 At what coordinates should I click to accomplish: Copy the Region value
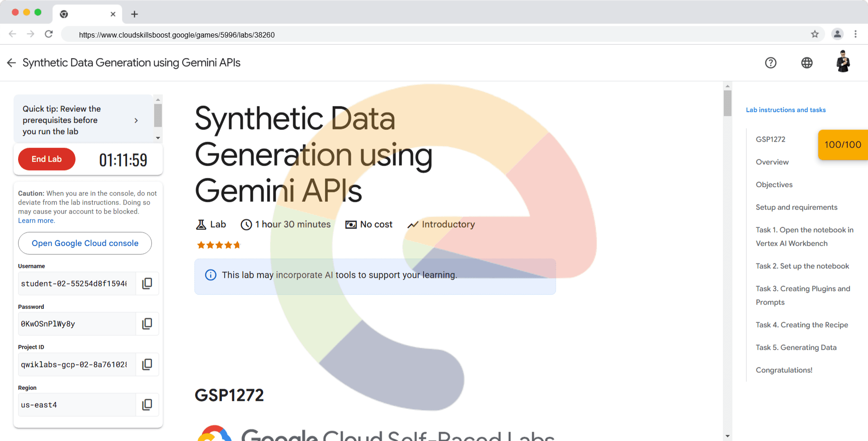[147, 405]
